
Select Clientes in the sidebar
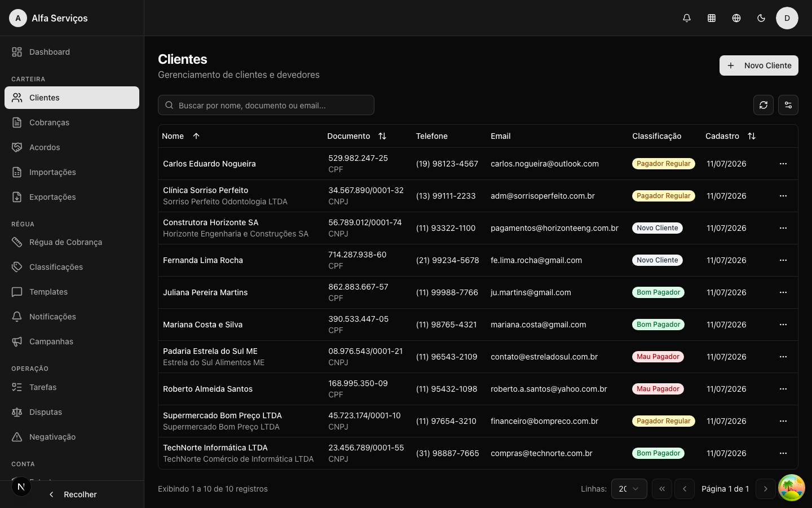pyautogui.click(x=72, y=98)
